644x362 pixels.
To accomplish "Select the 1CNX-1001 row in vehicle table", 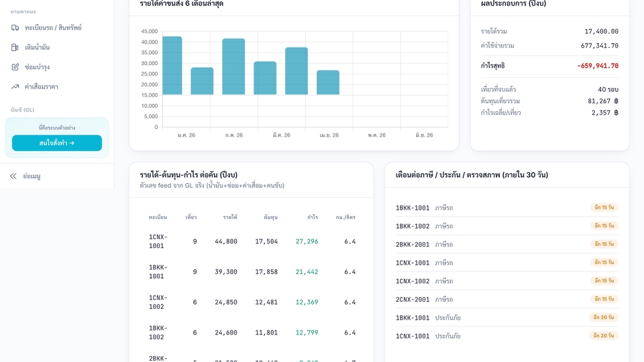I will click(x=252, y=241).
